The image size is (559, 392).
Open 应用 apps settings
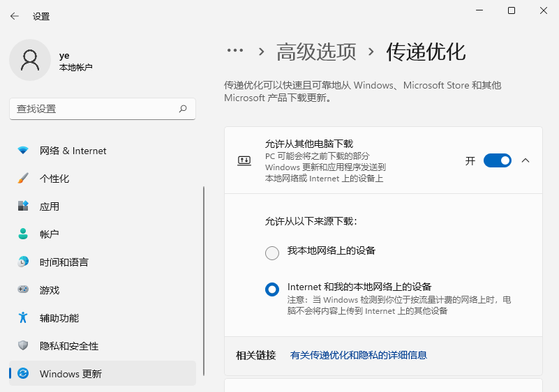point(50,206)
